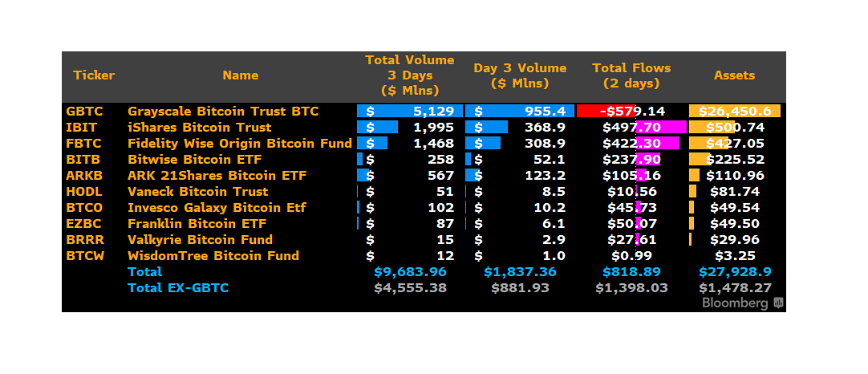
Task: Click the HODL ticker
Action: tap(83, 191)
